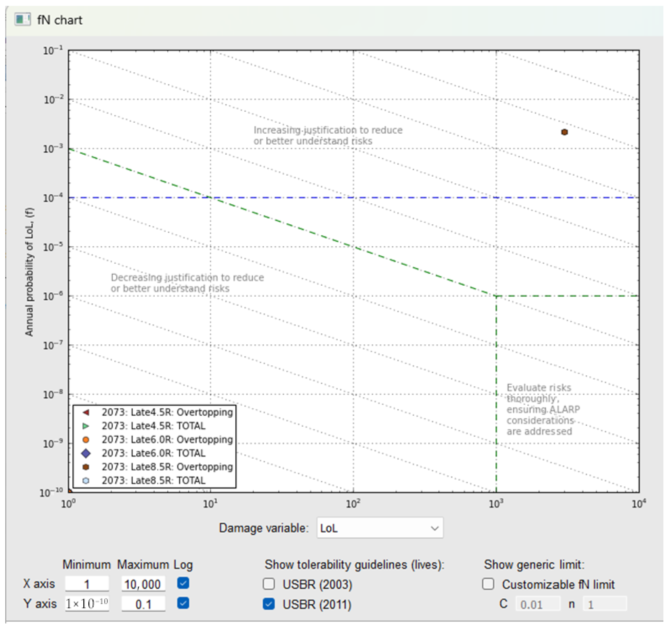Click the fN chart window icon

[x=22, y=19]
